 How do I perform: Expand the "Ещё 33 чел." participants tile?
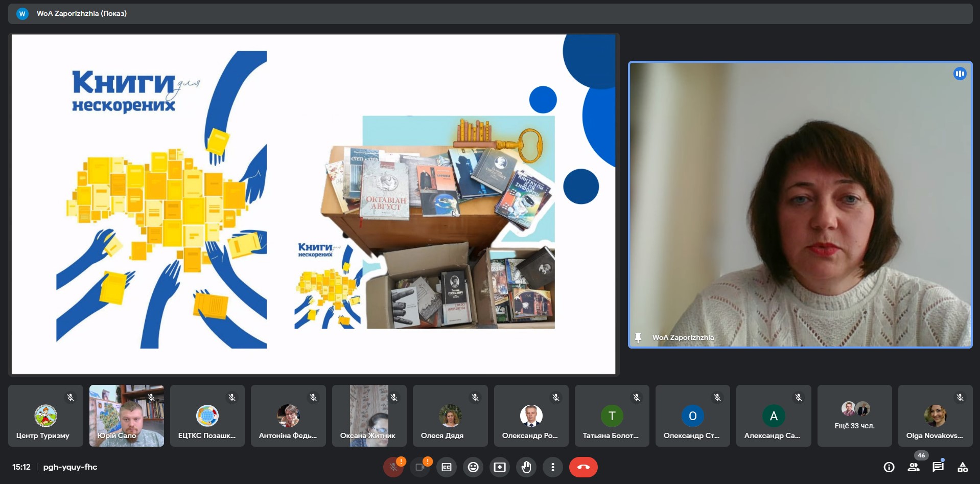854,416
